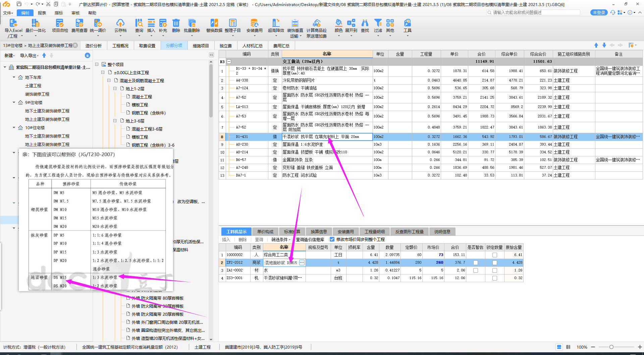This screenshot has width=644, height=355.
Task: Switch to the 单价构成 tab
Action: tap(265, 232)
